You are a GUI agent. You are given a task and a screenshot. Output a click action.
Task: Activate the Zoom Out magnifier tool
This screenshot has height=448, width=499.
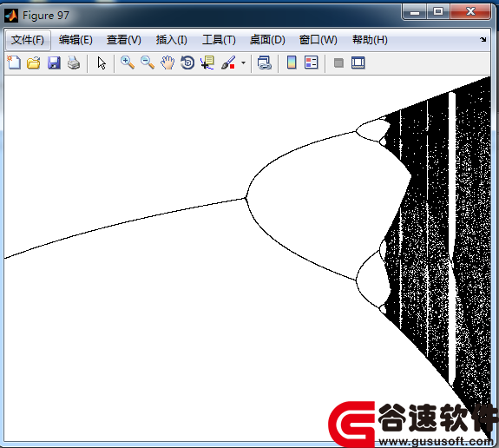[148, 63]
